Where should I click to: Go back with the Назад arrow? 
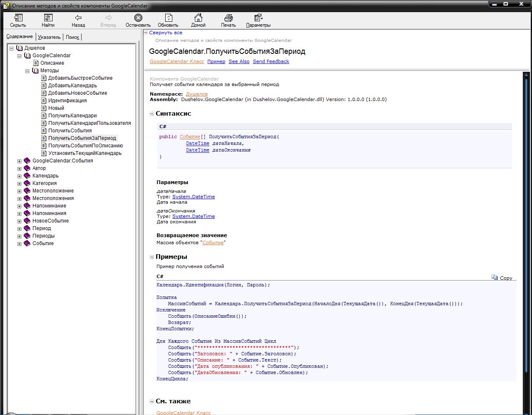point(78,18)
